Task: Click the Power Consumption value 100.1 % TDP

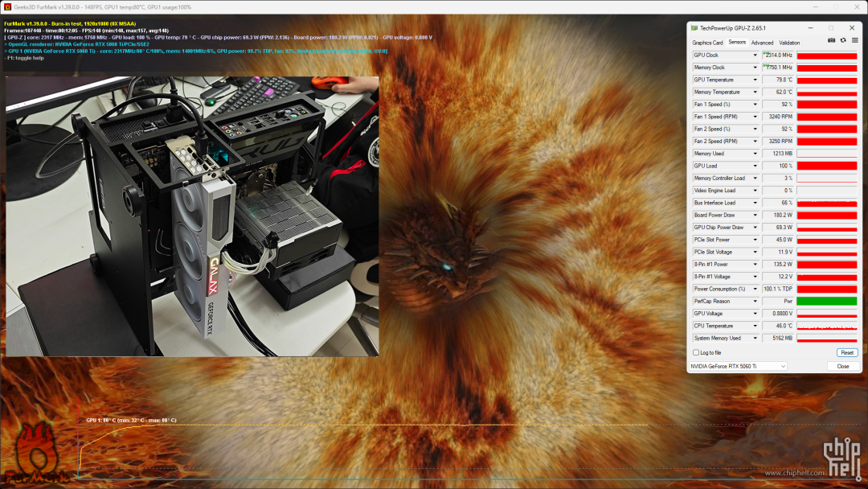Action: coord(778,289)
